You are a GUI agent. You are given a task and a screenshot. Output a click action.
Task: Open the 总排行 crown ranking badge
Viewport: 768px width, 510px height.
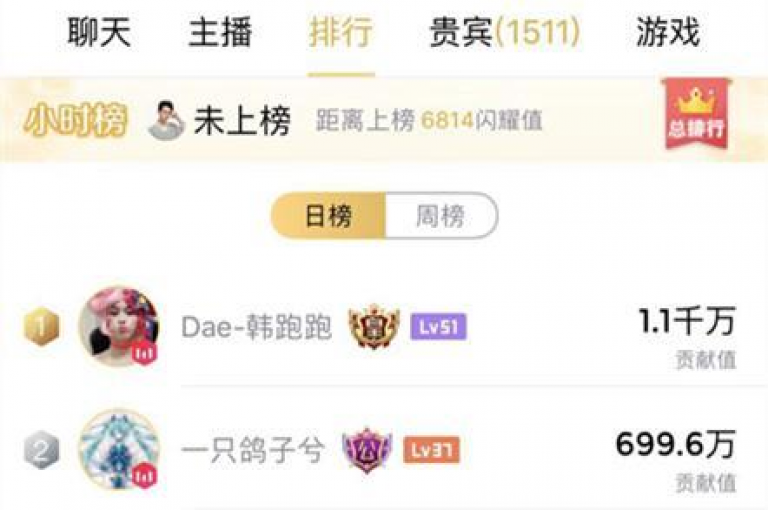pos(696,116)
